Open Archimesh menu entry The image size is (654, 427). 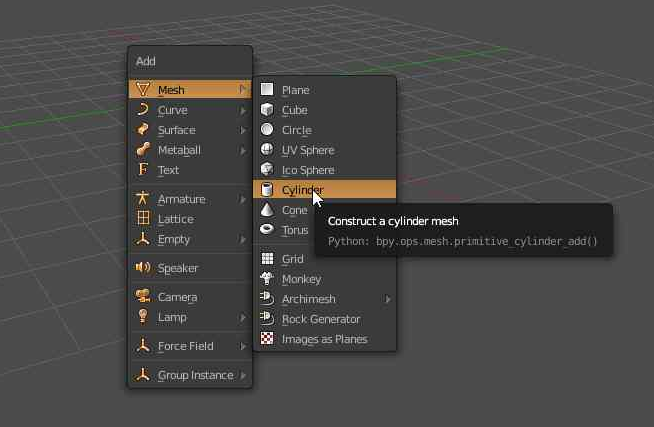point(324,299)
